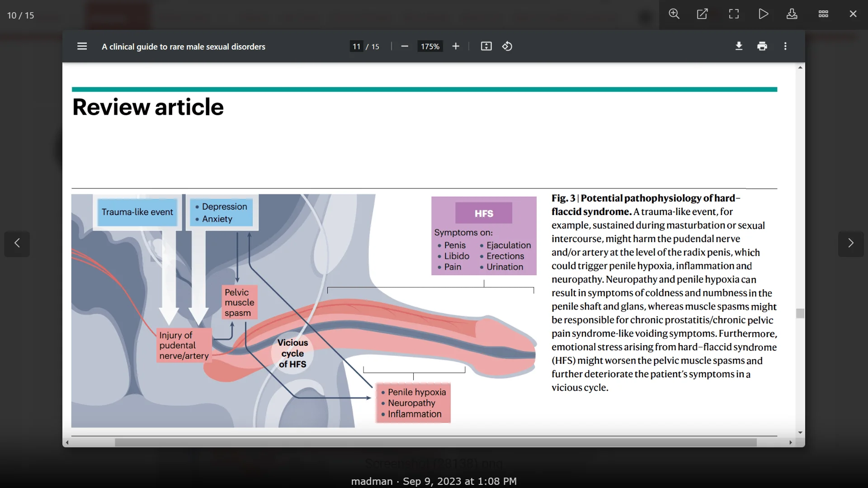Screen dimensions: 868x488
Task: Open the image in a new window
Action: point(703,14)
